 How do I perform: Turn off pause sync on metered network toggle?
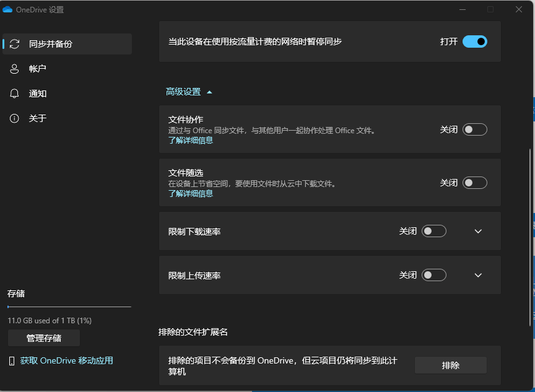(x=474, y=41)
